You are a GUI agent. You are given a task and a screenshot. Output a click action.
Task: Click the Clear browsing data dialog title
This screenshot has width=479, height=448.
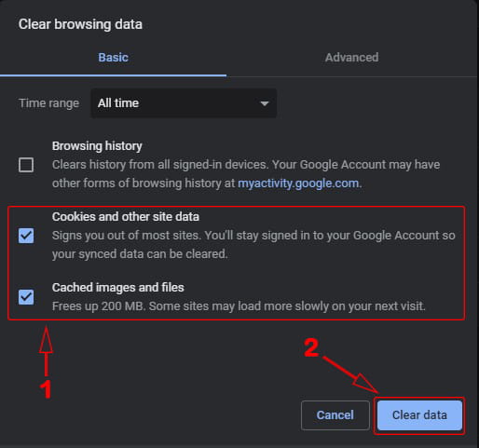pyautogui.click(x=80, y=24)
